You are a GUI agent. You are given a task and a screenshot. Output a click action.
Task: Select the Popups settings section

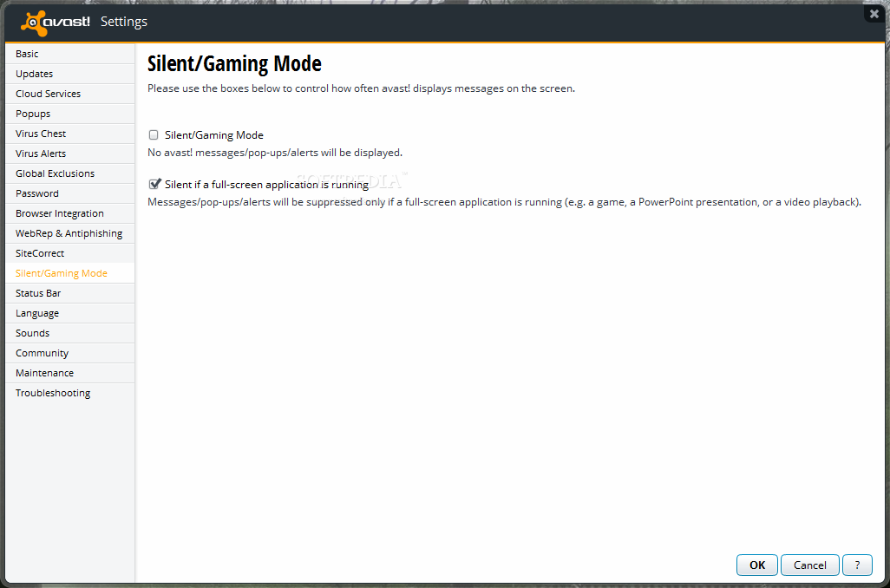click(69, 114)
